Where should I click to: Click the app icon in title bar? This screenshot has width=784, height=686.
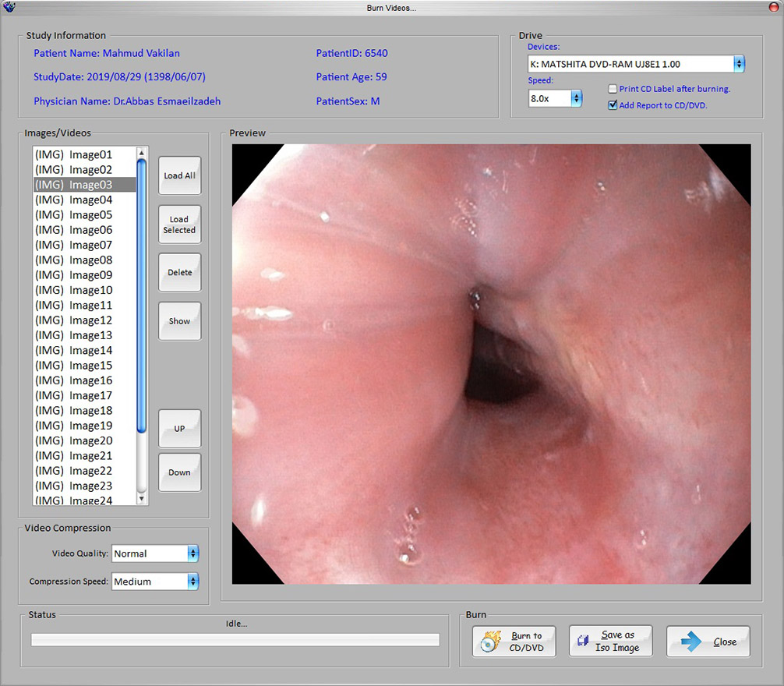(x=9, y=7)
